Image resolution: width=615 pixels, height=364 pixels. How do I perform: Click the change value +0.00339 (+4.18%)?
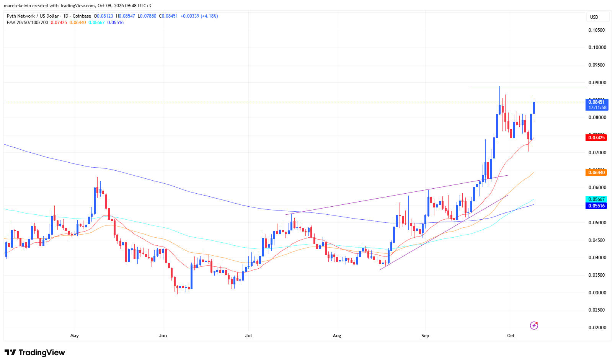[199, 16]
